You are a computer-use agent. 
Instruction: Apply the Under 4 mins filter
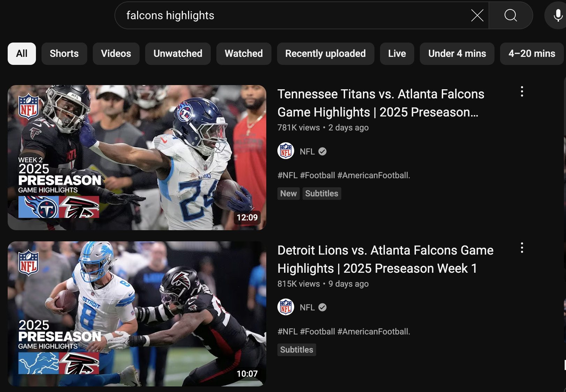click(457, 54)
